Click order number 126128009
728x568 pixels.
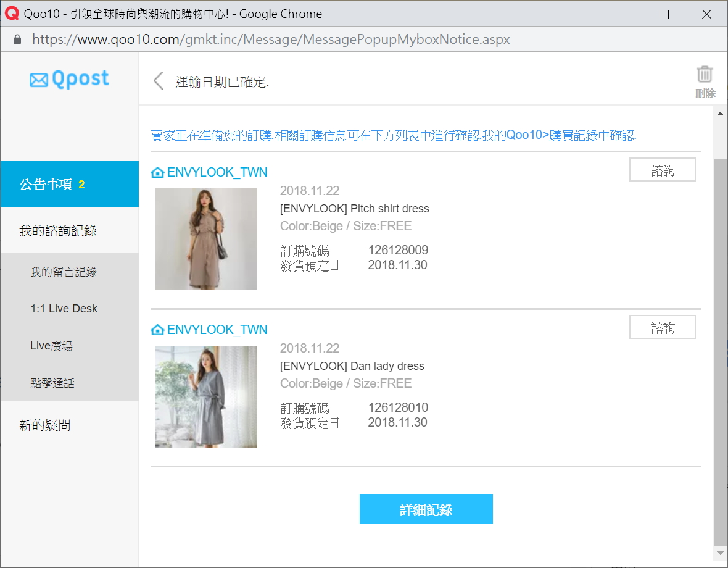tap(398, 250)
